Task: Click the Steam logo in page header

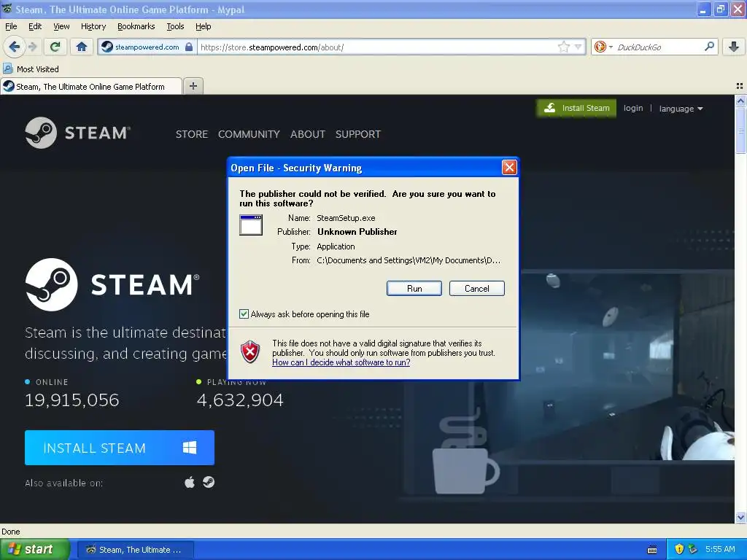Action: 78,133
